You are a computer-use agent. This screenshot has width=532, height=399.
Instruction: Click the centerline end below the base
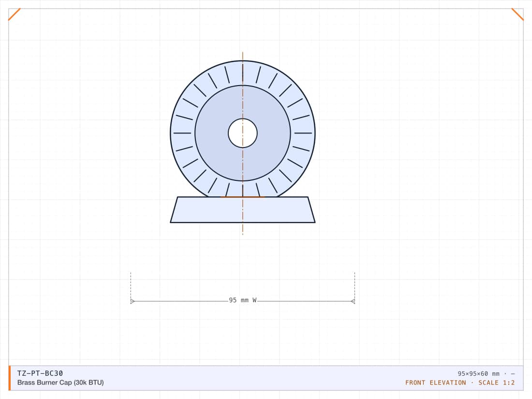coord(243,229)
